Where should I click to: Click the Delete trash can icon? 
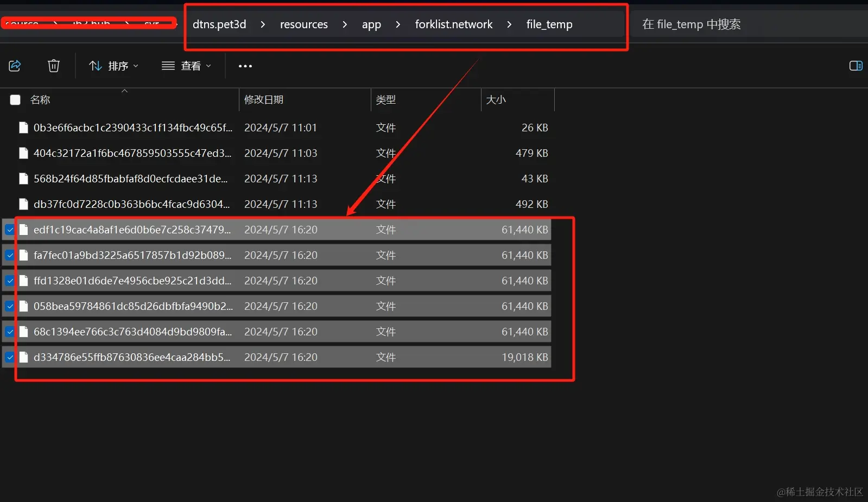point(53,66)
